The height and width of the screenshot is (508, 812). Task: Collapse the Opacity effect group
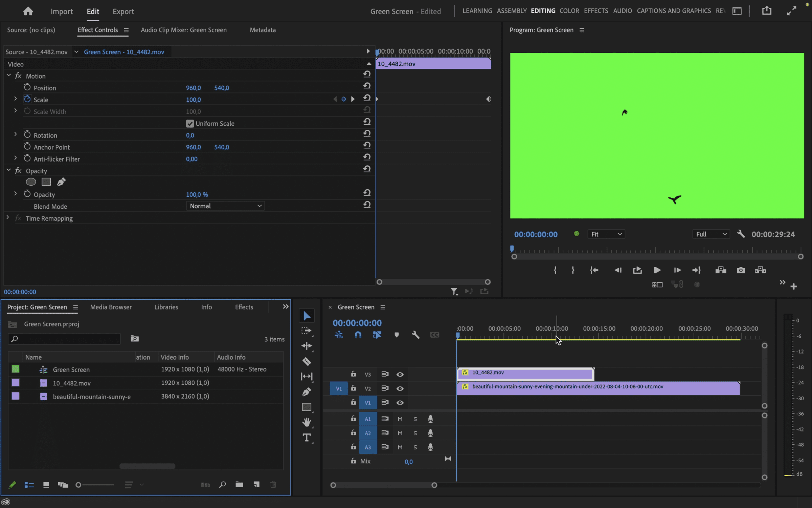[8, 170]
